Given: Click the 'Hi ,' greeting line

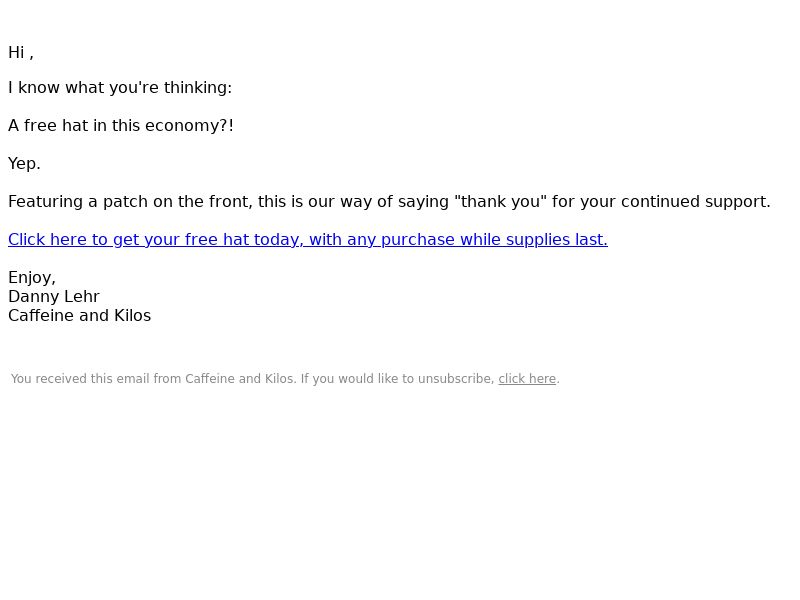Looking at the screenshot, I should point(21,53).
